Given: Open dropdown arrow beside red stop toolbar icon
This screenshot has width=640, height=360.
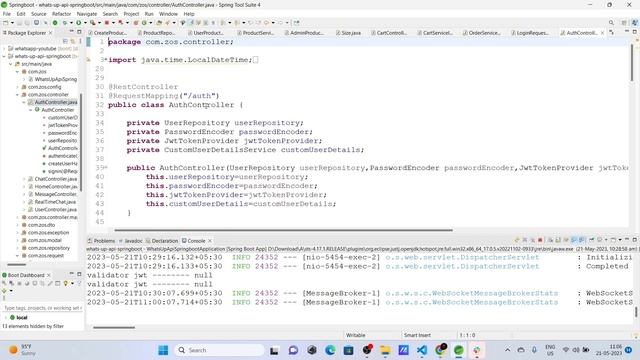Looking at the screenshot, I should click(x=113, y=23).
